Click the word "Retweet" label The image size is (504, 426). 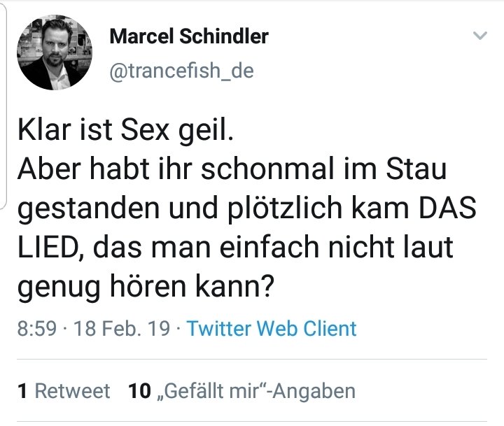pos(72,391)
